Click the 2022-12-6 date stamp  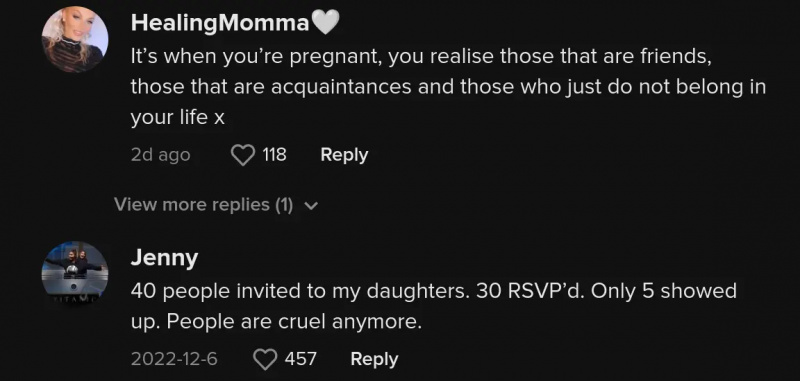pyautogui.click(x=174, y=360)
